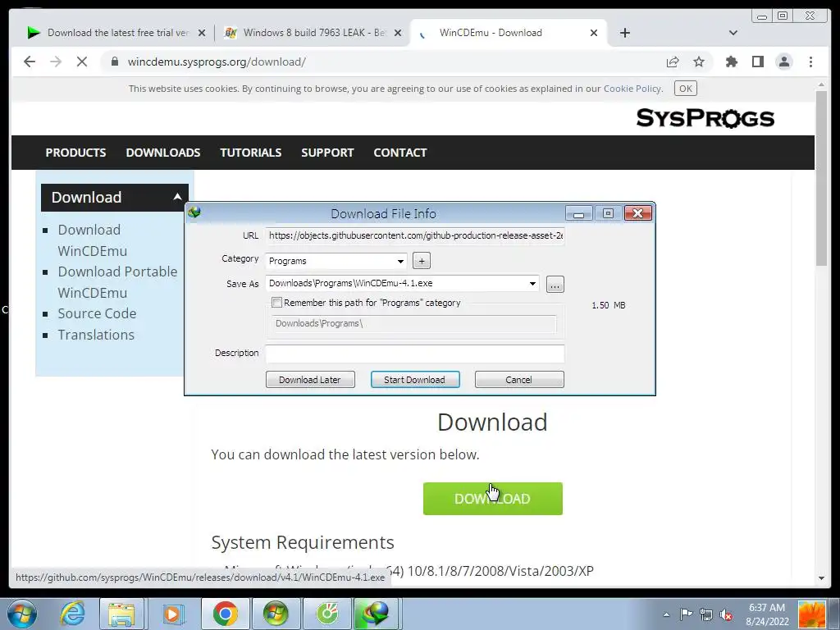Maximize the Download File Info dialog
The height and width of the screenshot is (630, 840).
(608, 214)
